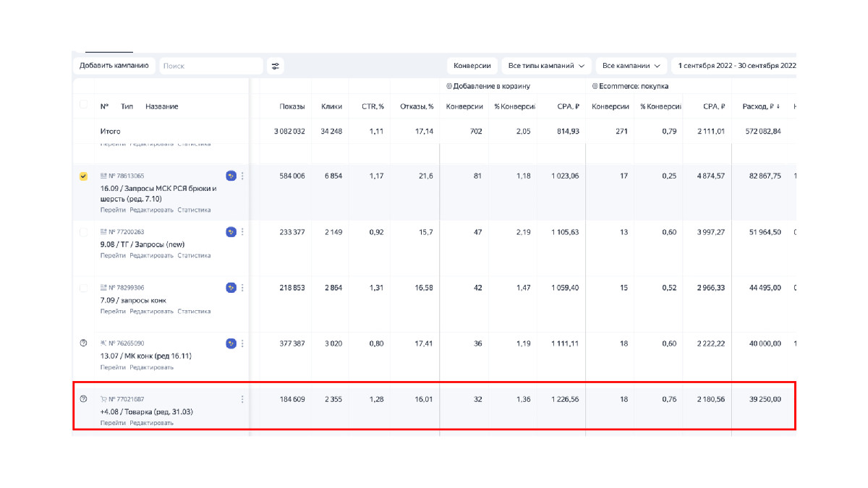Click blue badge icon on campaign № 78299306
The height and width of the screenshot is (488, 868).
pyautogui.click(x=231, y=288)
